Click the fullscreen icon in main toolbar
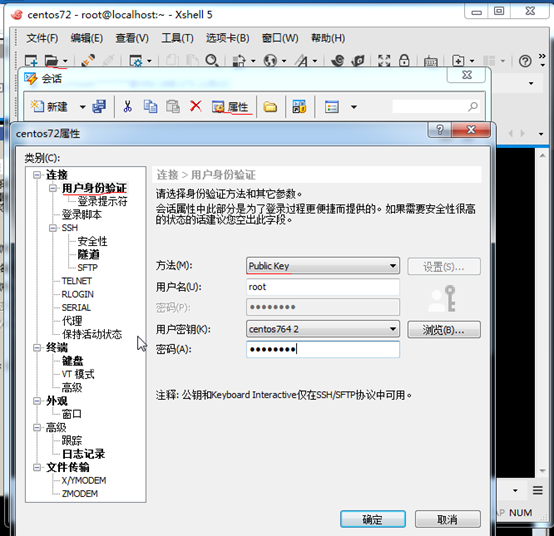Screen dimensions: 554x536 384,60
